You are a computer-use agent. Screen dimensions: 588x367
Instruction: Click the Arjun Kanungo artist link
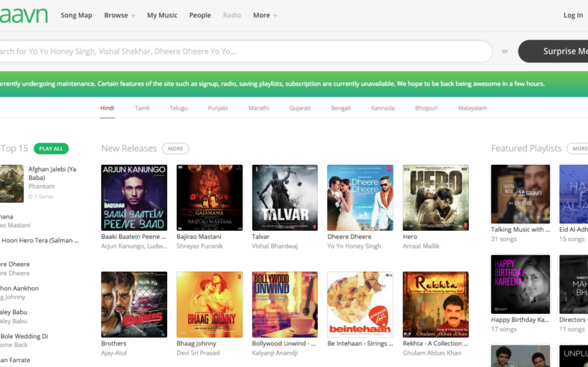point(134,247)
